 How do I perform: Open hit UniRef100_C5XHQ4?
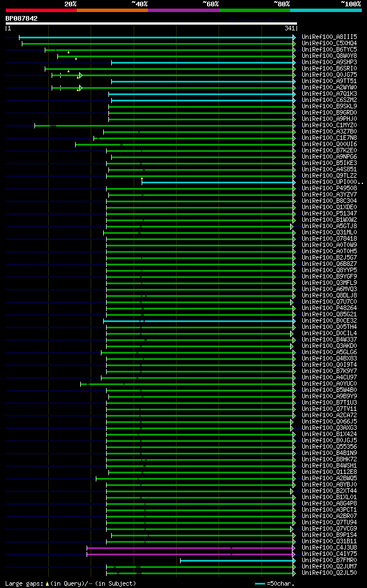329,44
